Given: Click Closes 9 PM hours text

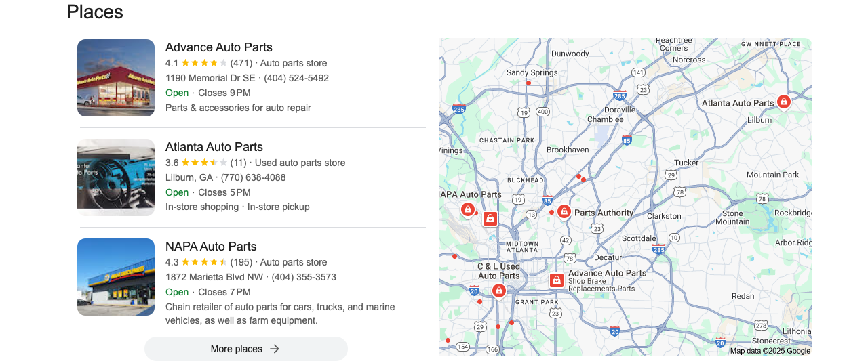Looking at the screenshot, I should coord(224,93).
